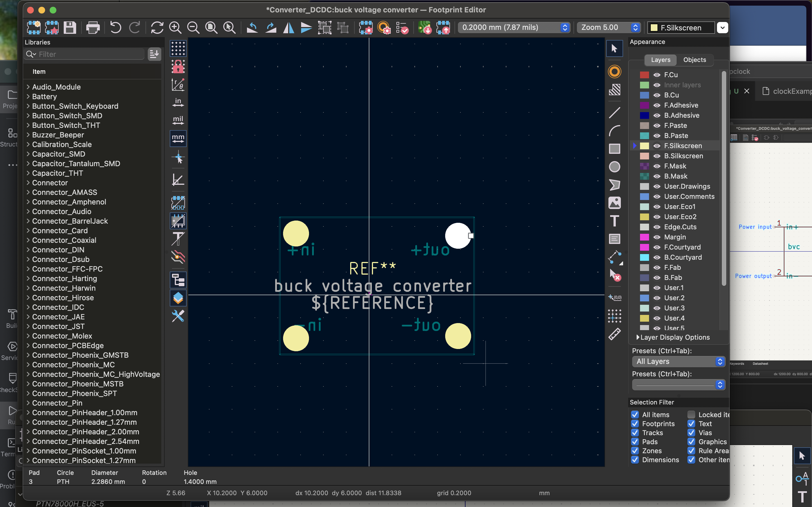This screenshot has width=812, height=507.
Task: Select the Add Text tool
Action: click(614, 221)
